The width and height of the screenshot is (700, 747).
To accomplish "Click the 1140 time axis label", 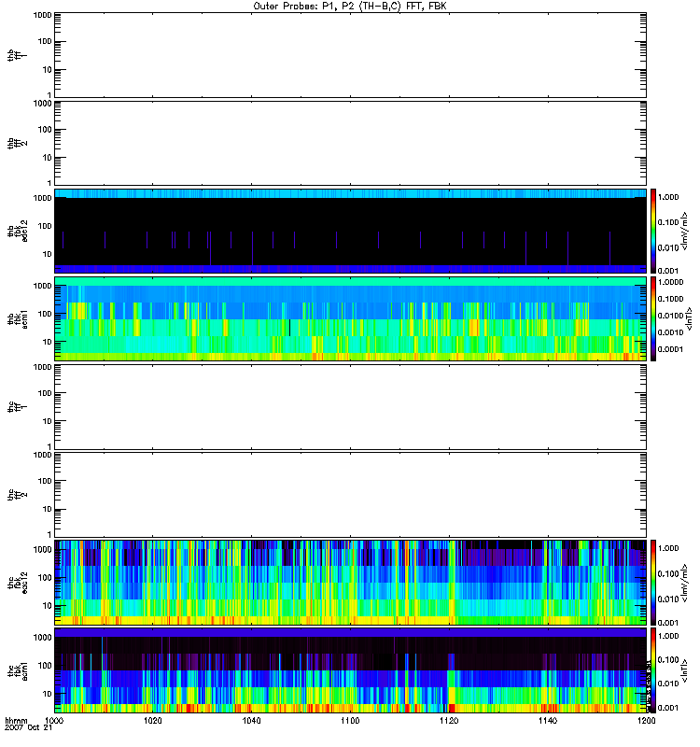I will [x=547, y=722].
